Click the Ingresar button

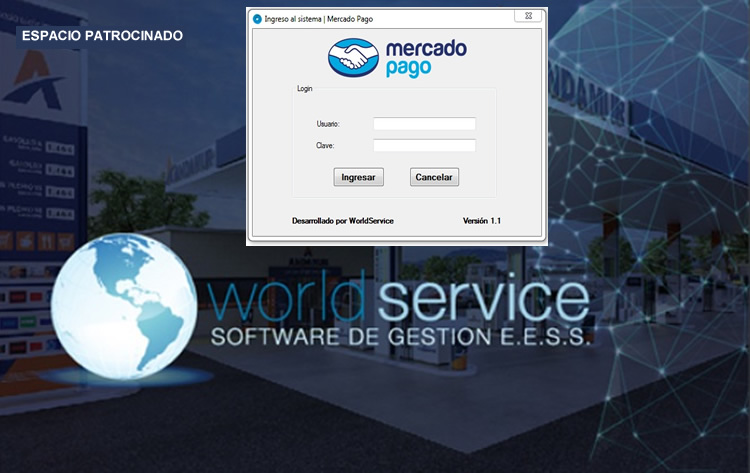[358, 177]
